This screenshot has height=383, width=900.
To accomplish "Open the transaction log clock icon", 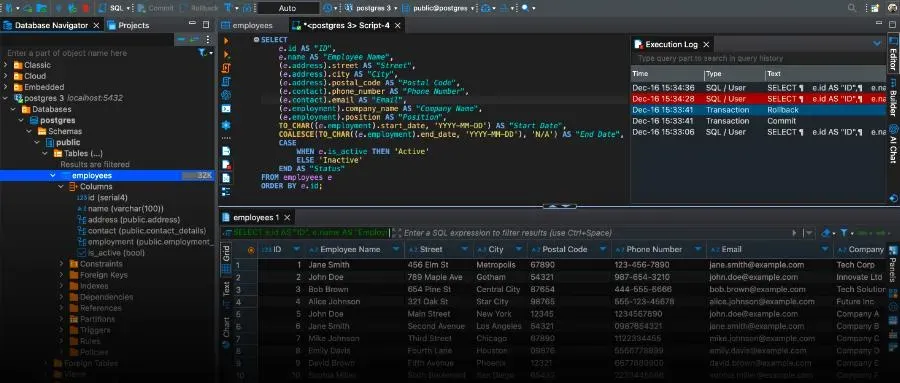I will point(328,9).
